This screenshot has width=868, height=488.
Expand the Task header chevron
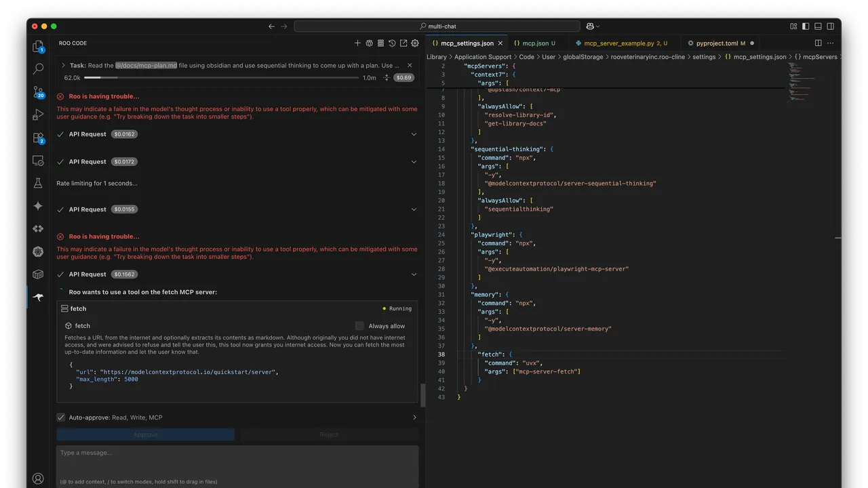pyautogui.click(x=63, y=66)
